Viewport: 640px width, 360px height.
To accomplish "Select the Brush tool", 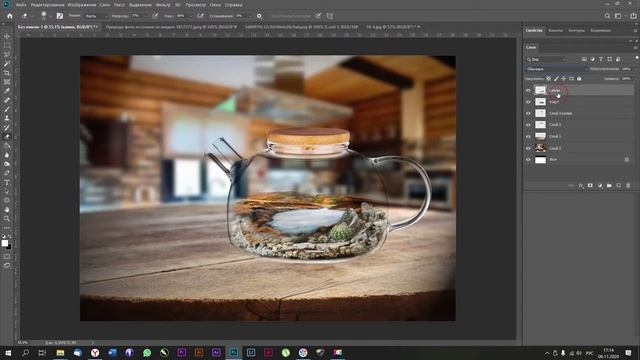I will point(7,109).
